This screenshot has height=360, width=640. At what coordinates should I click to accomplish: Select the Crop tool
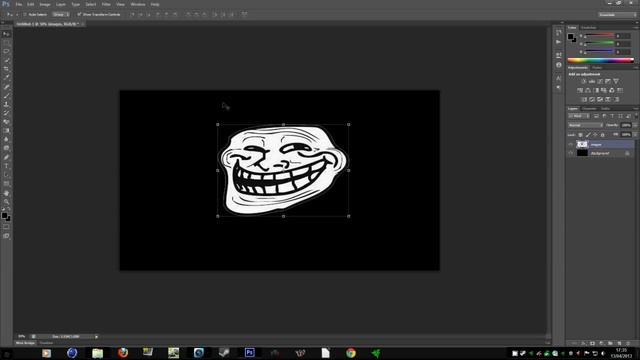[6, 69]
